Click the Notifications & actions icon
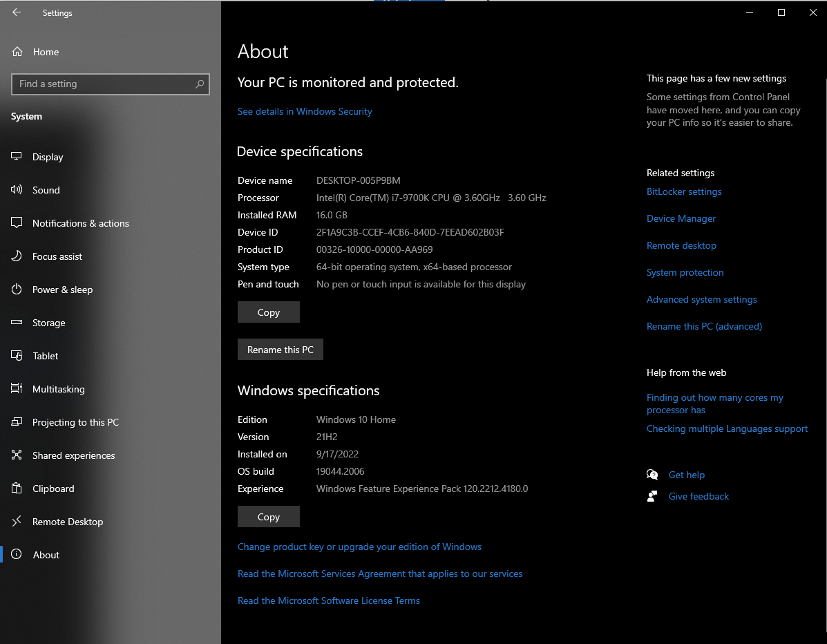The image size is (827, 644). 17,222
